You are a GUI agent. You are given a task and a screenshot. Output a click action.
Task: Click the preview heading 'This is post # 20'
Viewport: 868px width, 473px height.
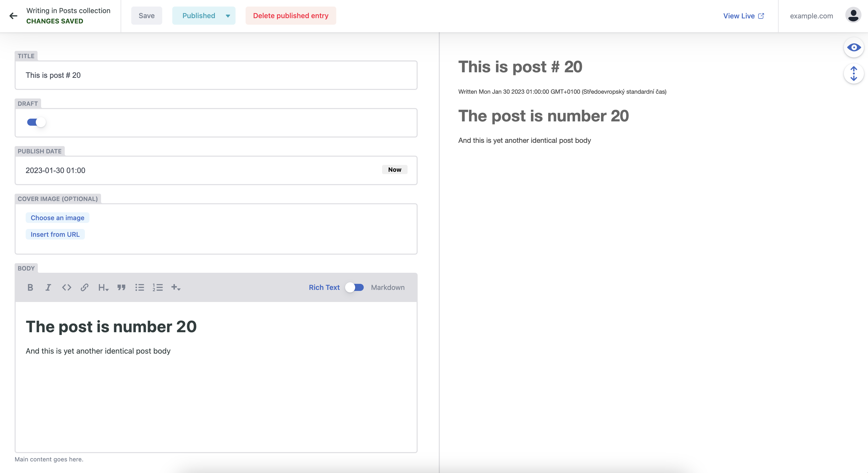tap(520, 67)
